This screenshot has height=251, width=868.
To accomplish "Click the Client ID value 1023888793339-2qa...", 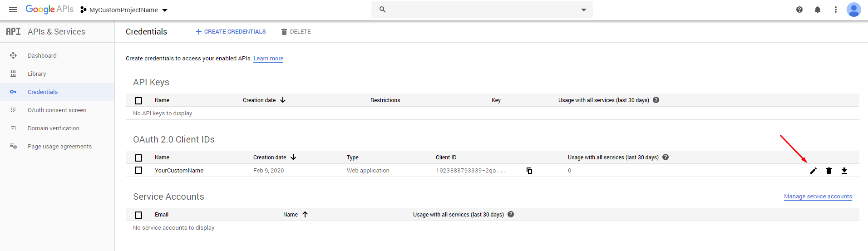I will coord(471,170).
